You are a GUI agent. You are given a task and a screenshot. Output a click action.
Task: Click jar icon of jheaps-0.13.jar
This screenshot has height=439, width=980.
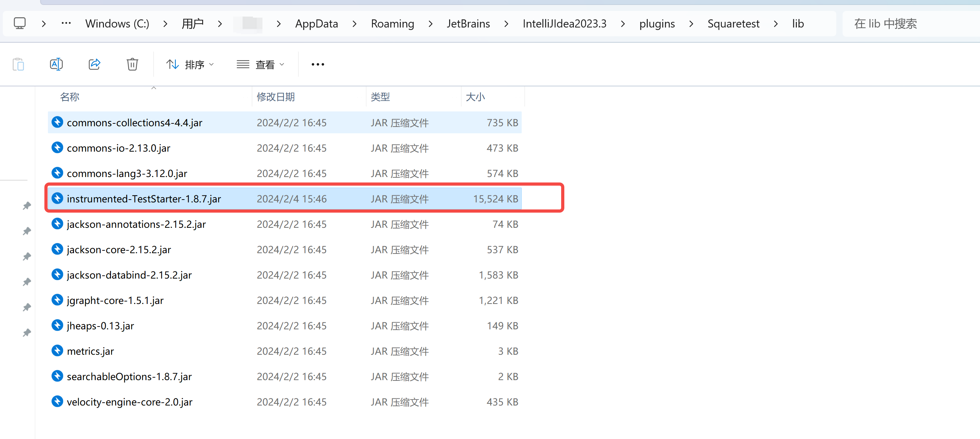pyautogui.click(x=57, y=325)
